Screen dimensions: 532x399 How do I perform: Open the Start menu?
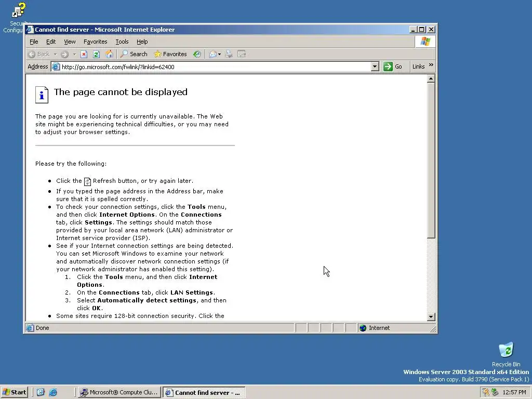14,392
